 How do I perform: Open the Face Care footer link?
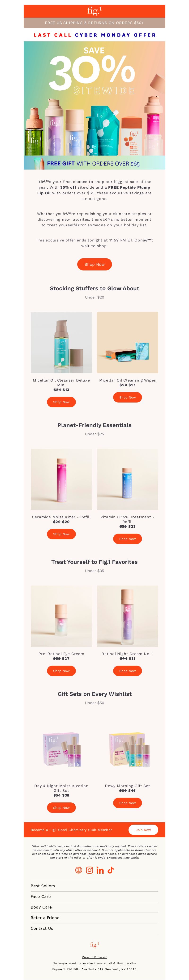click(41, 897)
